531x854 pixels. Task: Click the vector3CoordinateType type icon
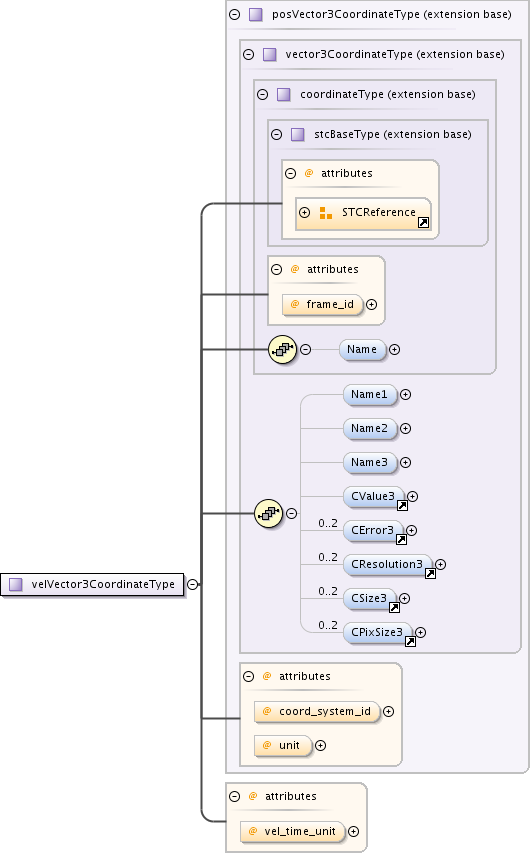point(270,54)
